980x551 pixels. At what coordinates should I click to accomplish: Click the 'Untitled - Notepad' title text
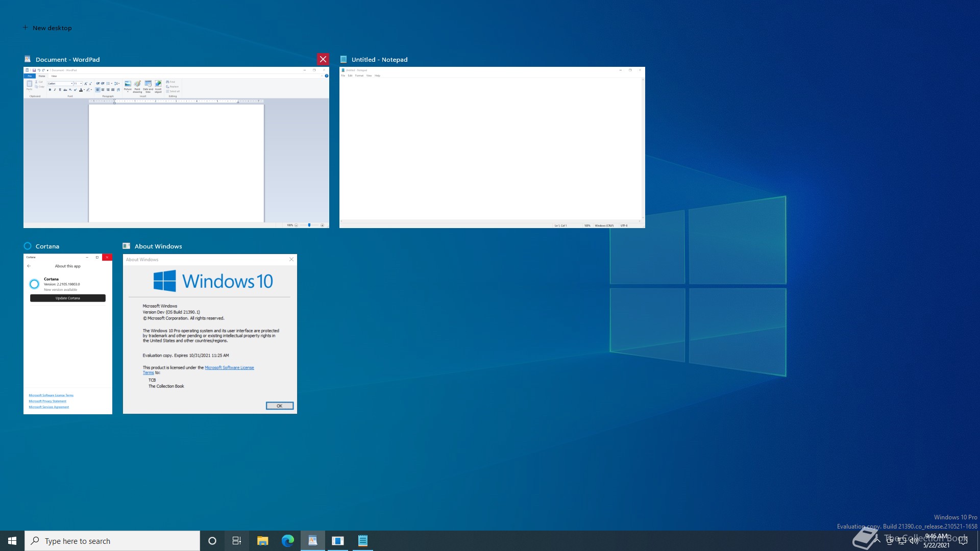click(x=379, y=60)
